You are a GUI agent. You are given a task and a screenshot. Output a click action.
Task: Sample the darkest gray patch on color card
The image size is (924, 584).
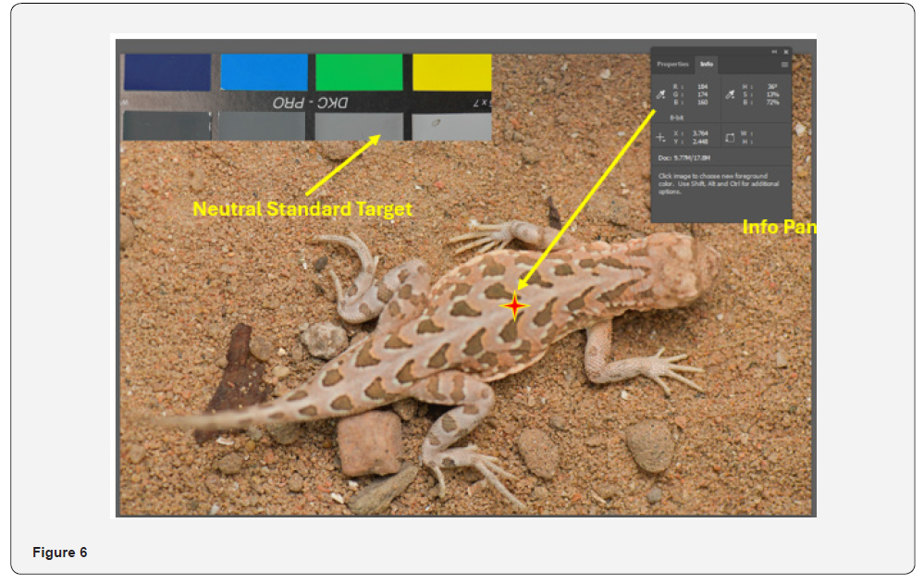point(166,126)
